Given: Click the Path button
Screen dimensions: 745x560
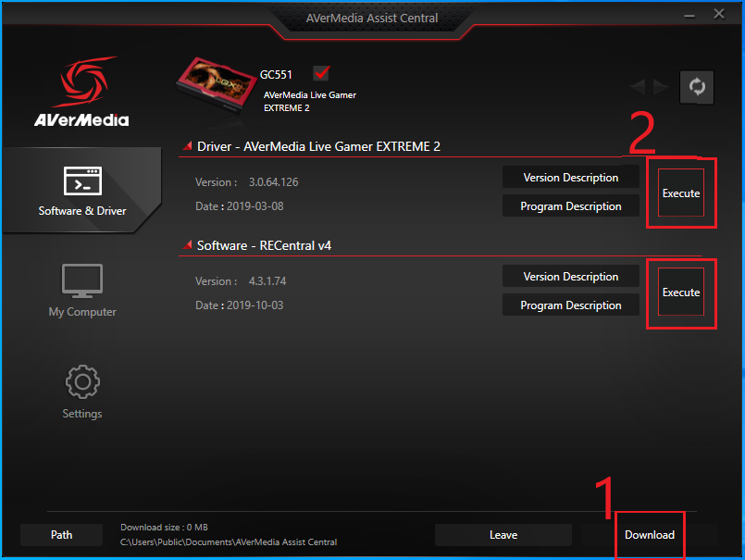Looking at the screenshot, I should 61,535.
